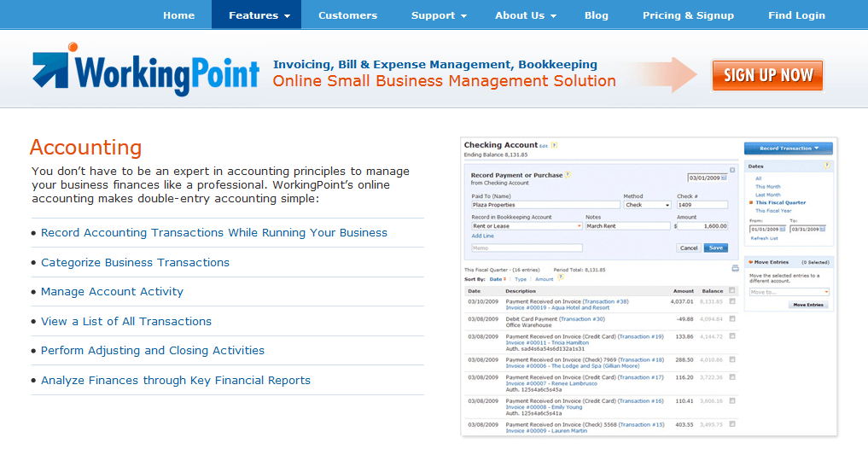Viewport: 868px width, 449px height.
Task: Select checkbox for Transaction #19 row
Action: tap(732, 336)
